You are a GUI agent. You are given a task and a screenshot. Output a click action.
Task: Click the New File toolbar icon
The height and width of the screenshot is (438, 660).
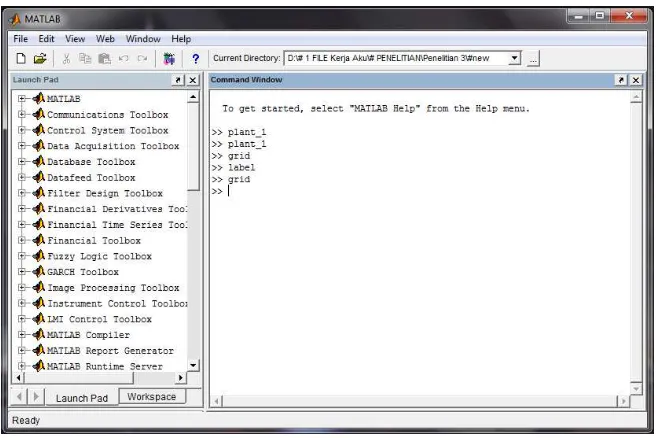(21, 58)
